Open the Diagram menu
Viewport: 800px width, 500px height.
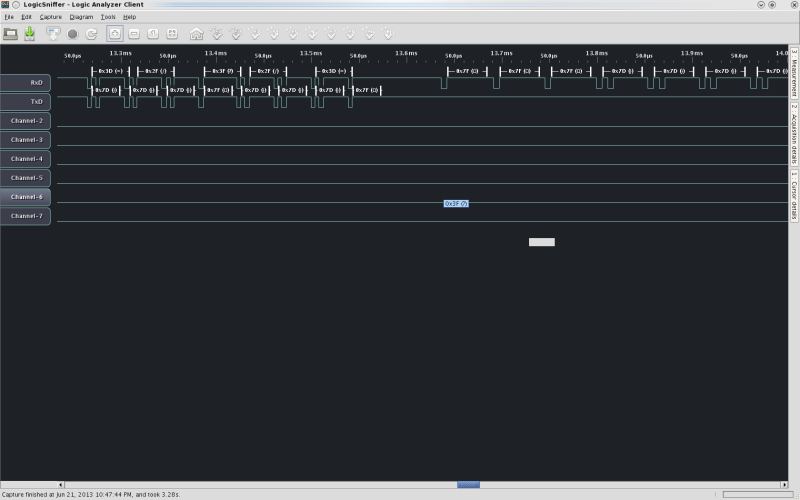point(81,17)
